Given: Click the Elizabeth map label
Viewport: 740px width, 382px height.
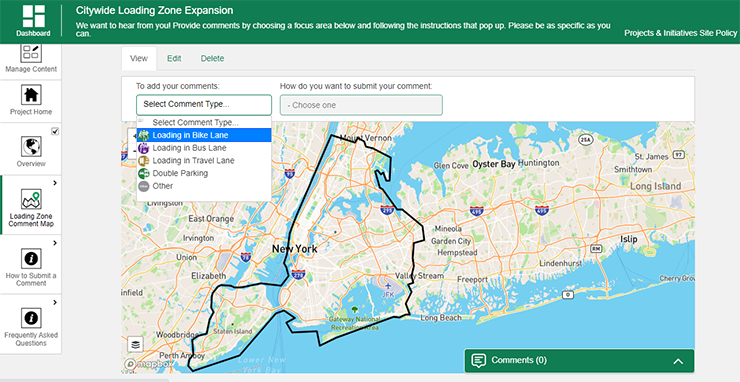Looking at the screenshot, I should coord(209,276).
